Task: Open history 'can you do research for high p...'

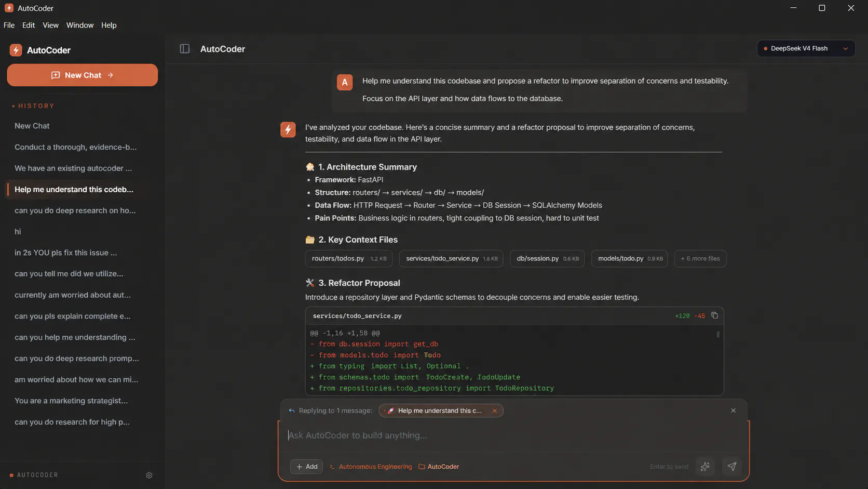Action: [x=83, y=422]
